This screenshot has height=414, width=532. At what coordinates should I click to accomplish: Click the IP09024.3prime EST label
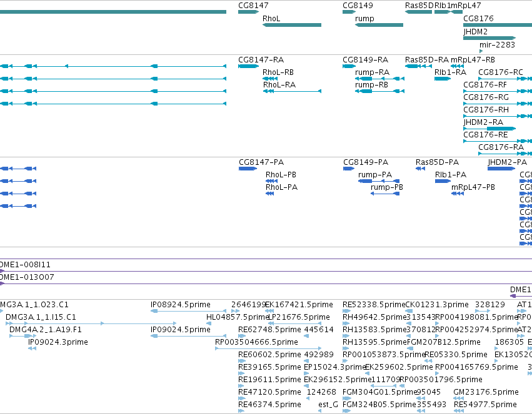[x=58, y=342]
